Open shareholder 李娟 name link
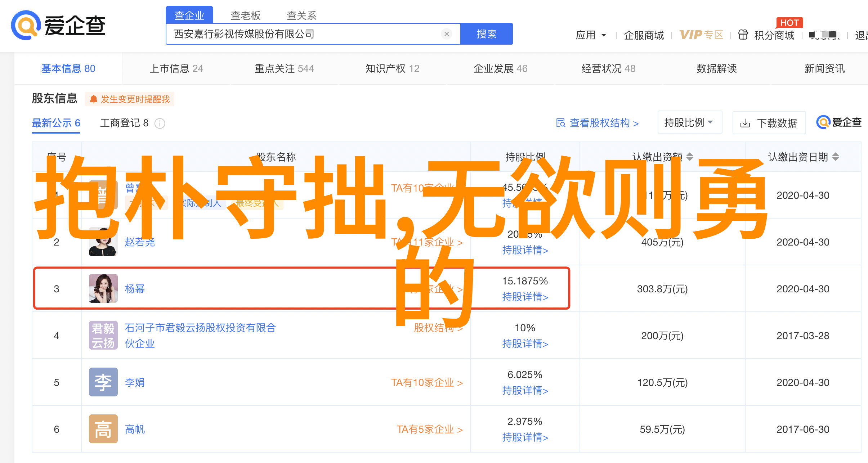 coord(135,382)
